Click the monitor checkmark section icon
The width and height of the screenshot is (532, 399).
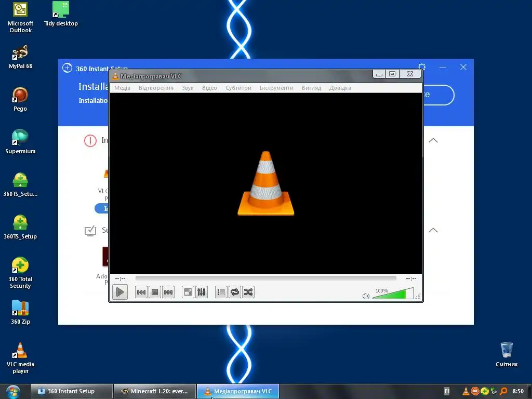click(x=90, y=231)
